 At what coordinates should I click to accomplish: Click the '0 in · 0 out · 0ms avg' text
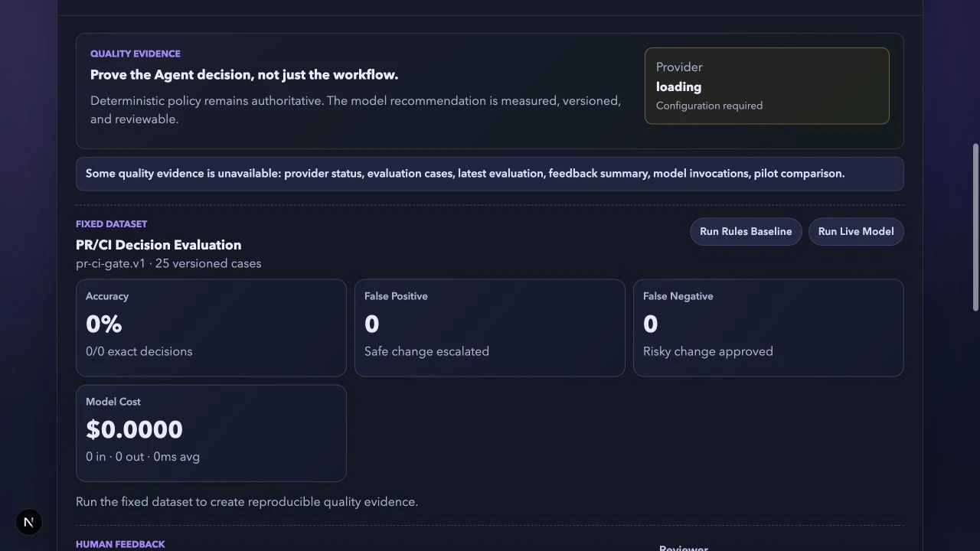point(142,457)
